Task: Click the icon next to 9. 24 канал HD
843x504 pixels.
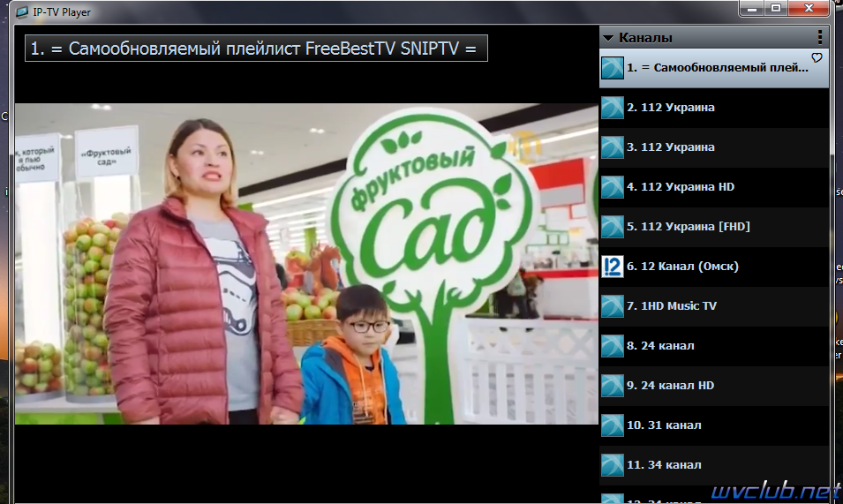Action: tap(613, 386)
